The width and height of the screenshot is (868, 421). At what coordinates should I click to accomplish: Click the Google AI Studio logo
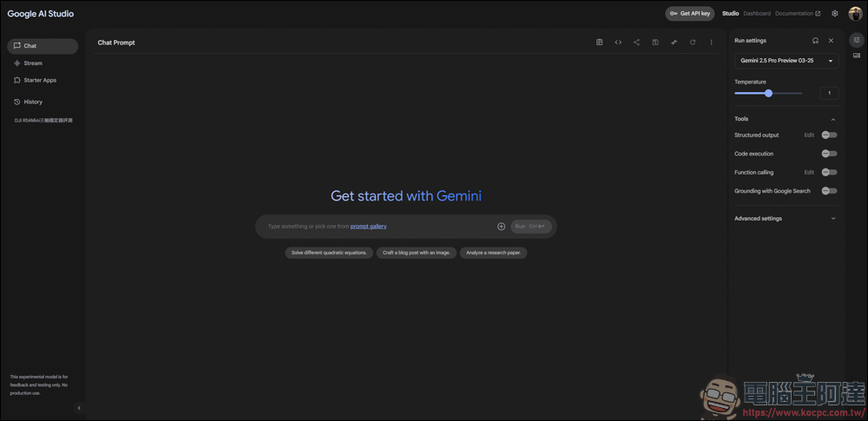click(x=41, y=14)
